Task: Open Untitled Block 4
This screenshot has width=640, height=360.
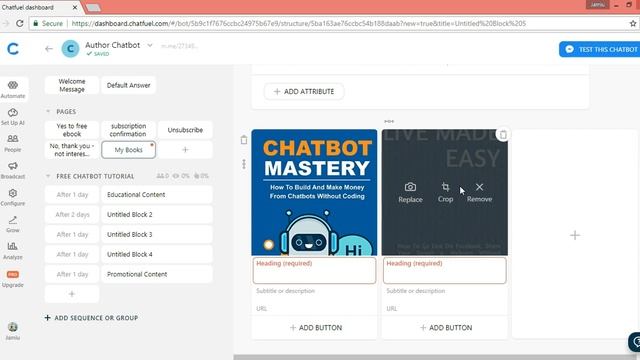Action: 157,254
